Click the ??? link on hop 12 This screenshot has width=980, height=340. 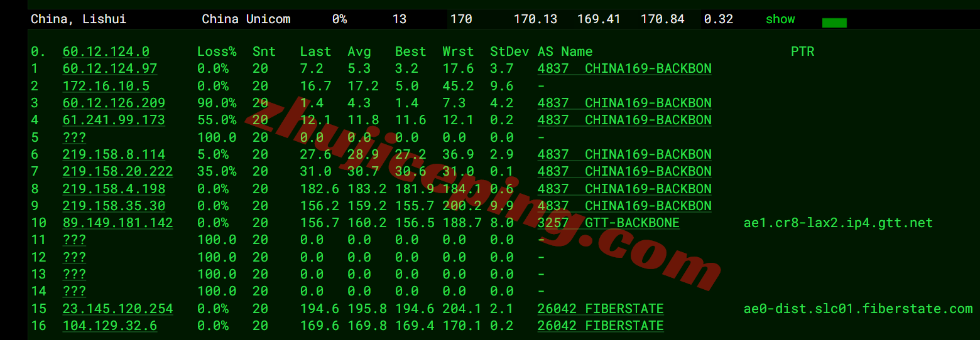[74, 257]
